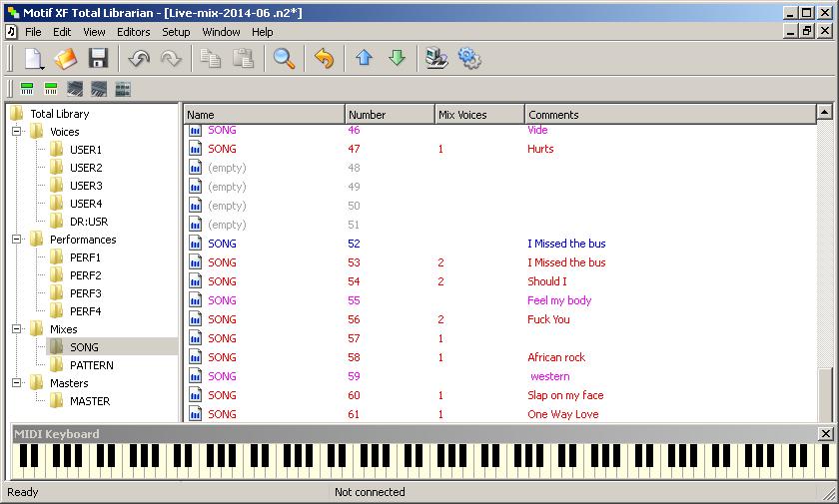
Task: Select the PERF2 folder
Action: click(x=85, y=275)
